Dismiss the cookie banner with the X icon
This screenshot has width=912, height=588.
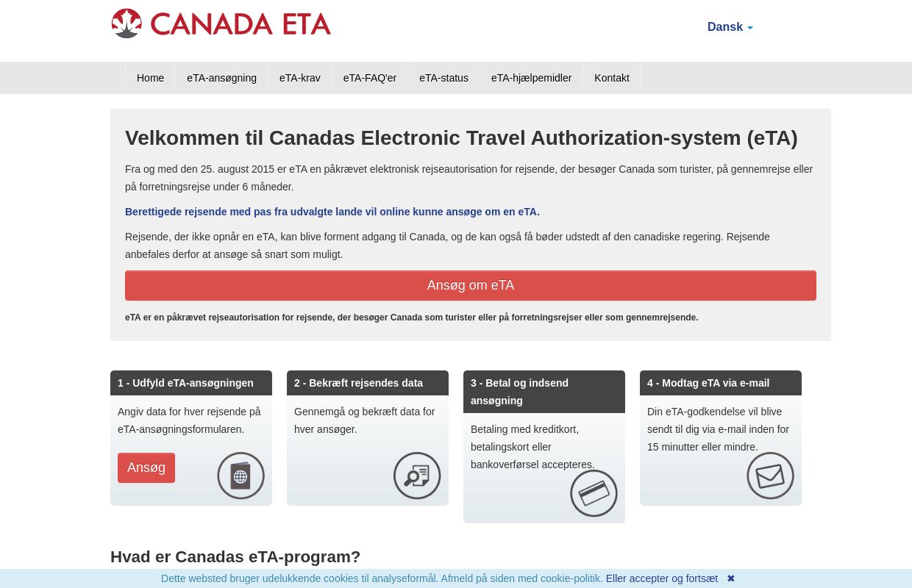click(x=730, y=578)
